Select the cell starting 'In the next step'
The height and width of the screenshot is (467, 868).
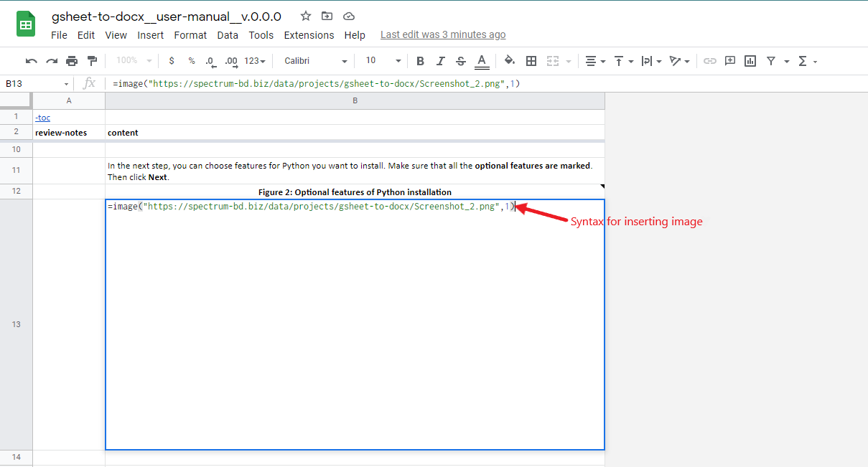355,171
